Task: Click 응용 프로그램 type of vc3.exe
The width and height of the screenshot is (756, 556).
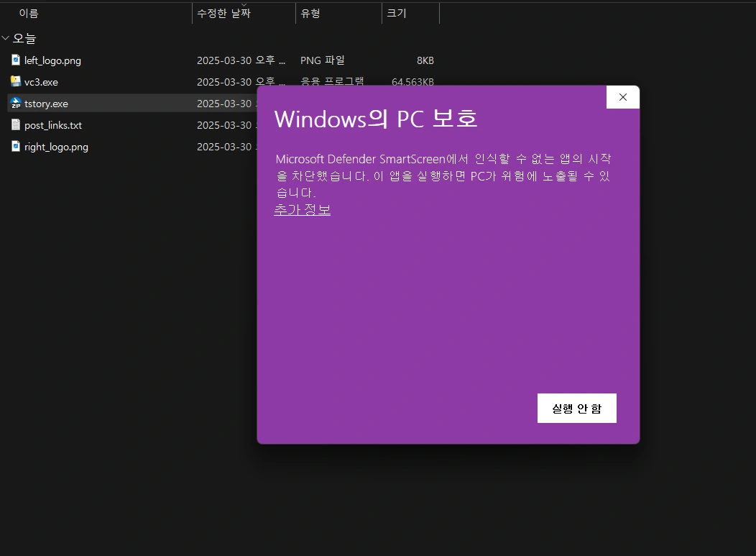Action: (332, 81)
